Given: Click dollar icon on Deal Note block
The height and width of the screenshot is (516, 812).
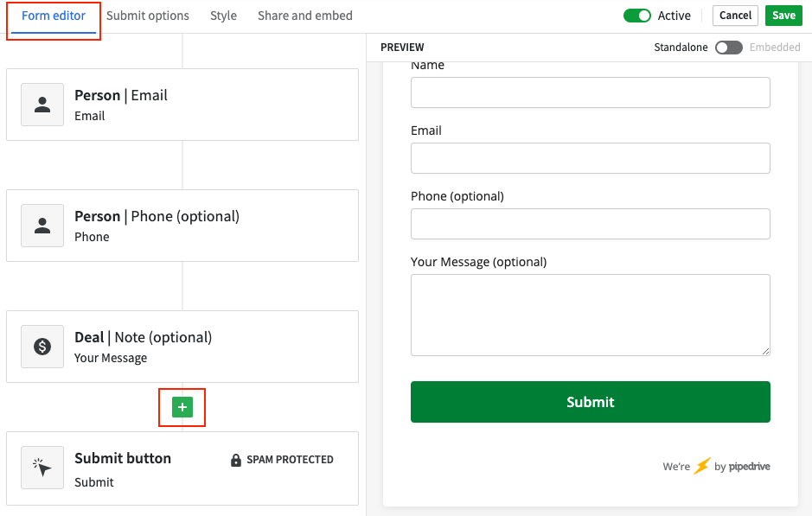Looking at the screenshot, I should 42,347.
